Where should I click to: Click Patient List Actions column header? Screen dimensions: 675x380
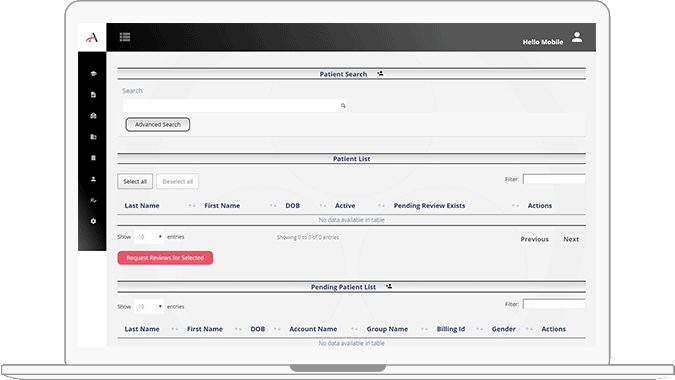[x=540, y=206]
